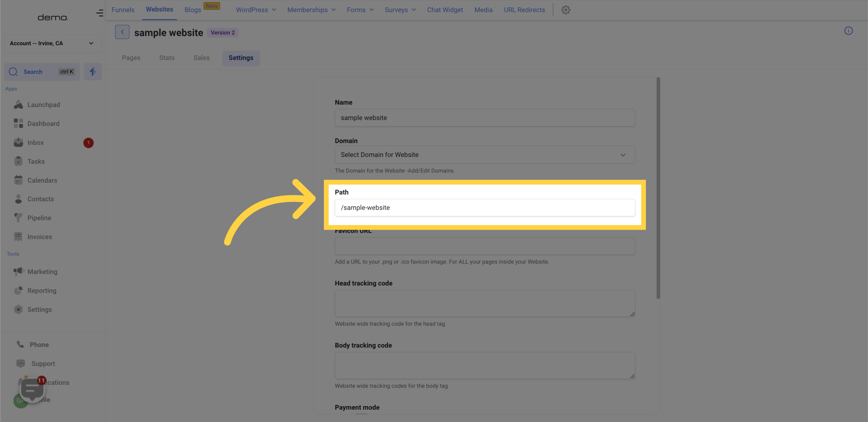Expand the Funnels navigation menu
The width and height of the screenshot is (868, 422).
123,9
